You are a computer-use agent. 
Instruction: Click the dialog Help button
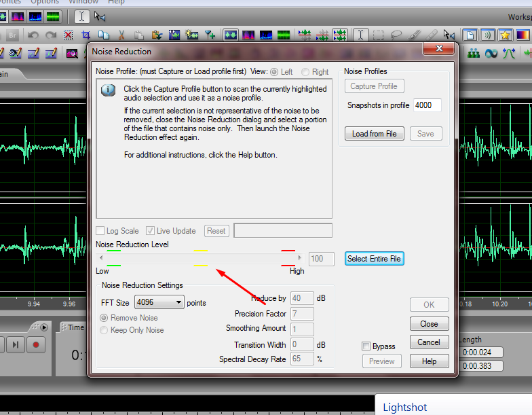tap(429, 361)
